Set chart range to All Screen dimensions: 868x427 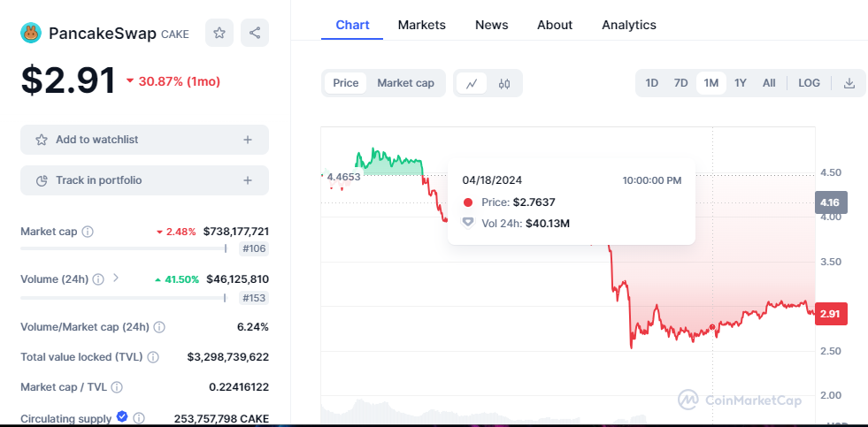tap(769, 83)
